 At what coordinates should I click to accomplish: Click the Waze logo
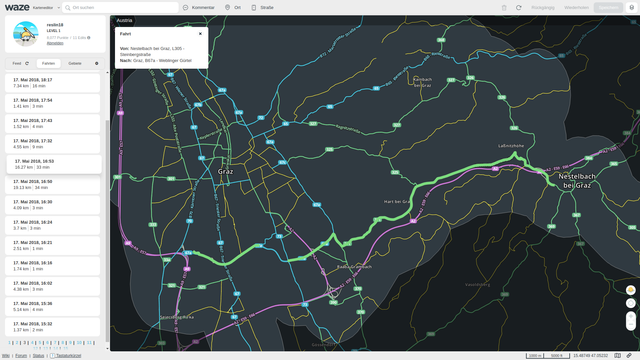(17, 7)
